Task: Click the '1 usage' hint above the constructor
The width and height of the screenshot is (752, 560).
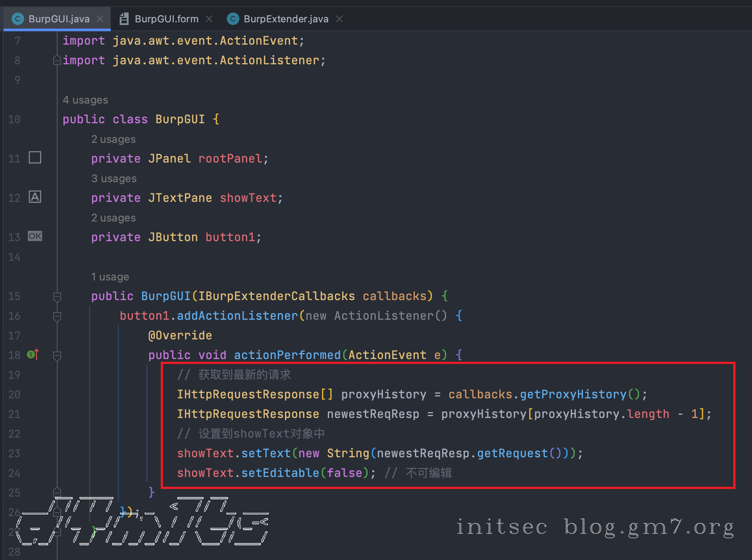Action: click(x=110, y=277)
